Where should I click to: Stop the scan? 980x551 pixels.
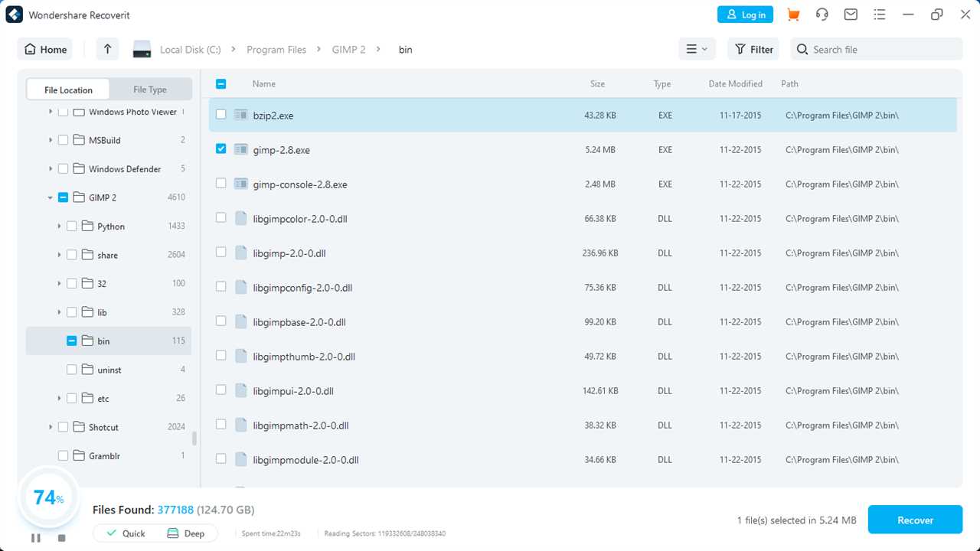[62, 538]
